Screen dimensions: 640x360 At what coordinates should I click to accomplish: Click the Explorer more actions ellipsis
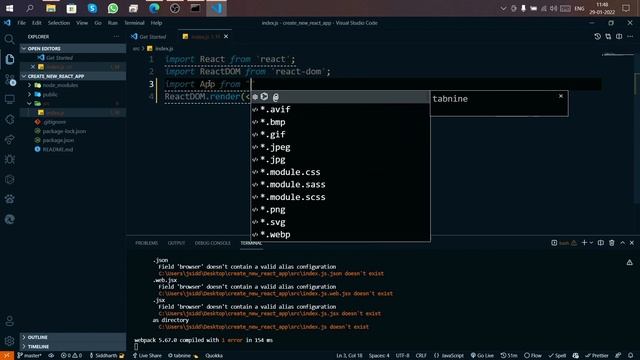116,37
